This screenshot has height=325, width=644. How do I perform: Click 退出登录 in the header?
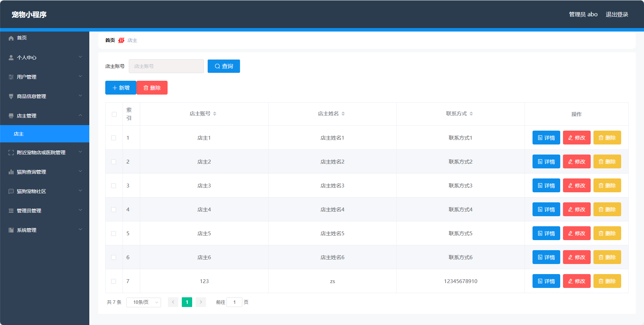point(617,14)
